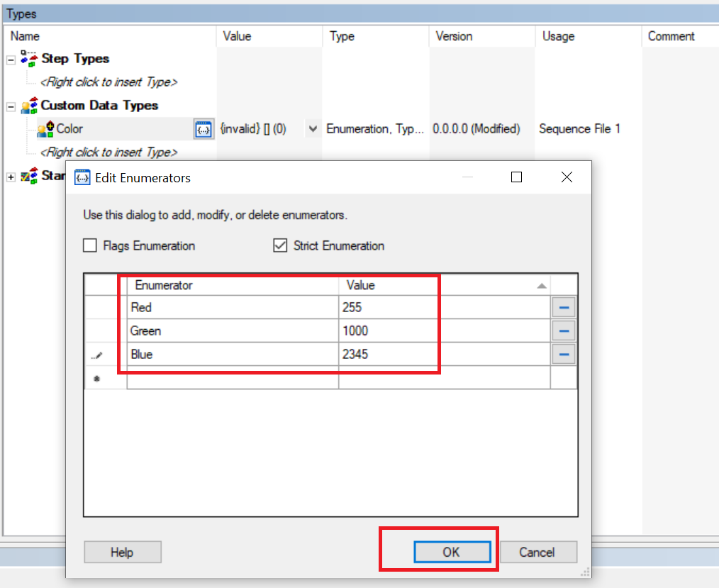Click the Edit Enumerators dialog title icon
This screenshot has width=719, height=588.
[x=83, y=177]
